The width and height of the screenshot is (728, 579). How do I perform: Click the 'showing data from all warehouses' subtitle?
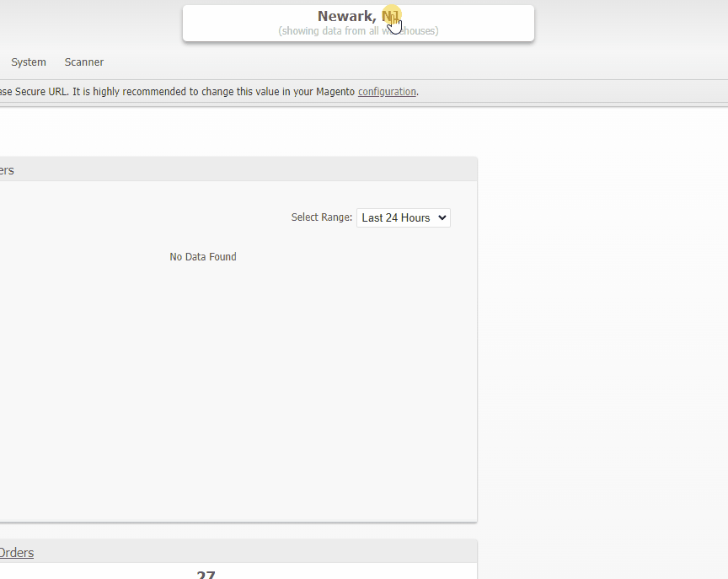point(358,31)
